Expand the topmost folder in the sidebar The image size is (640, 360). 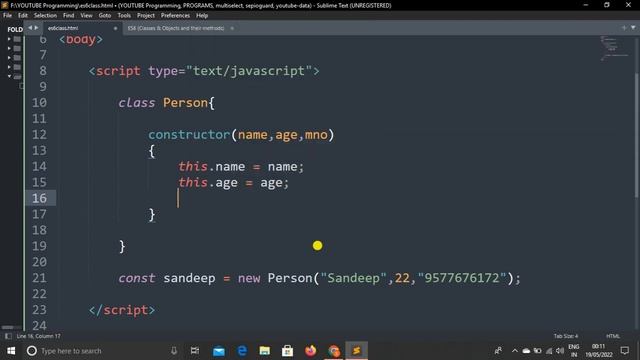[x=9, y=39]
